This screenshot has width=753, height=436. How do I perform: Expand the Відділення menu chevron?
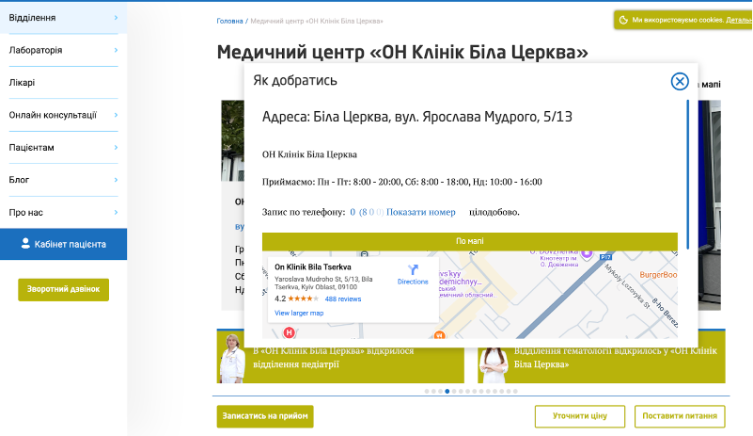(116, 18)
